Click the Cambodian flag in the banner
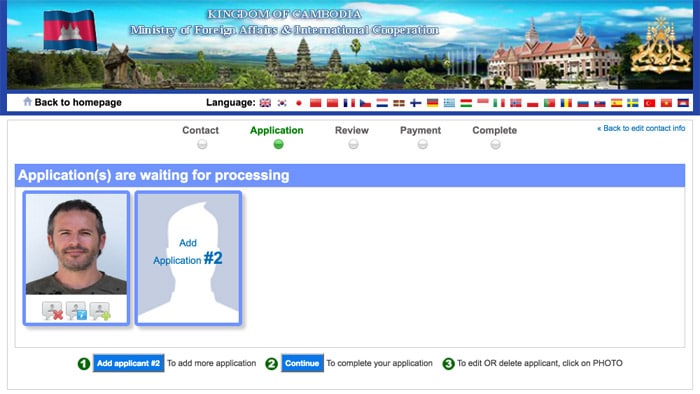This screenshot has height=394, width=700. 70,30
